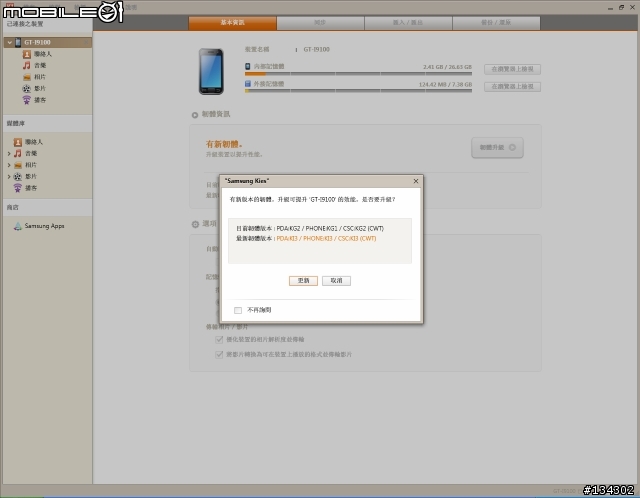Click the 更新 button in the Samsung Kies dialog
The height and width of the screenshot is (498, 640).
(x=303, y=280)
